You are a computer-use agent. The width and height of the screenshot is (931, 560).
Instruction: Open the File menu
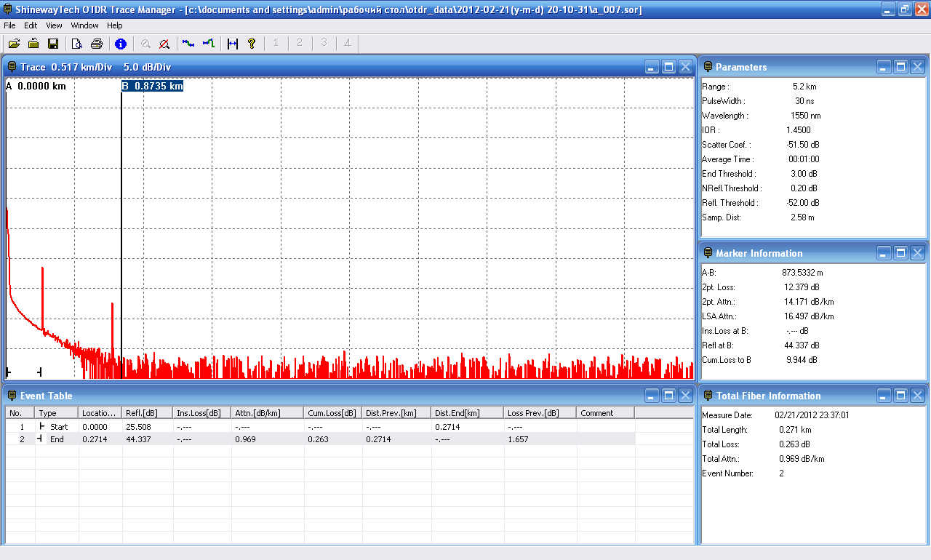(9, 25)
